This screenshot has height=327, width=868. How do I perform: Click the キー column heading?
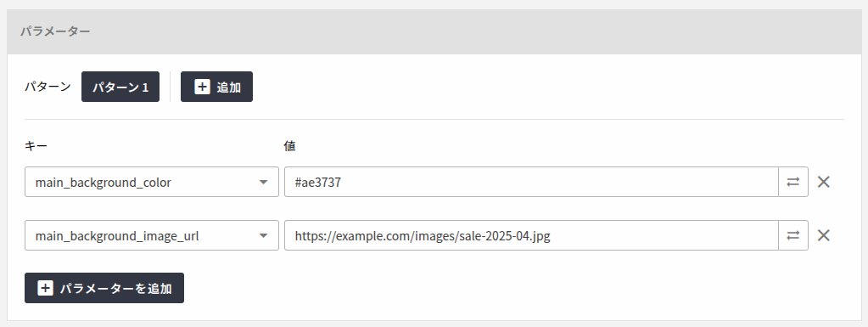36,146
